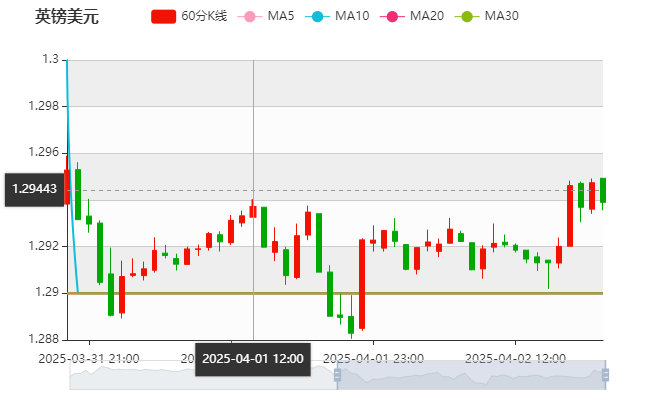Click the highlighted range in the zoom slider
The width and height of the screenshot is (670, 400).
(470, 376)
